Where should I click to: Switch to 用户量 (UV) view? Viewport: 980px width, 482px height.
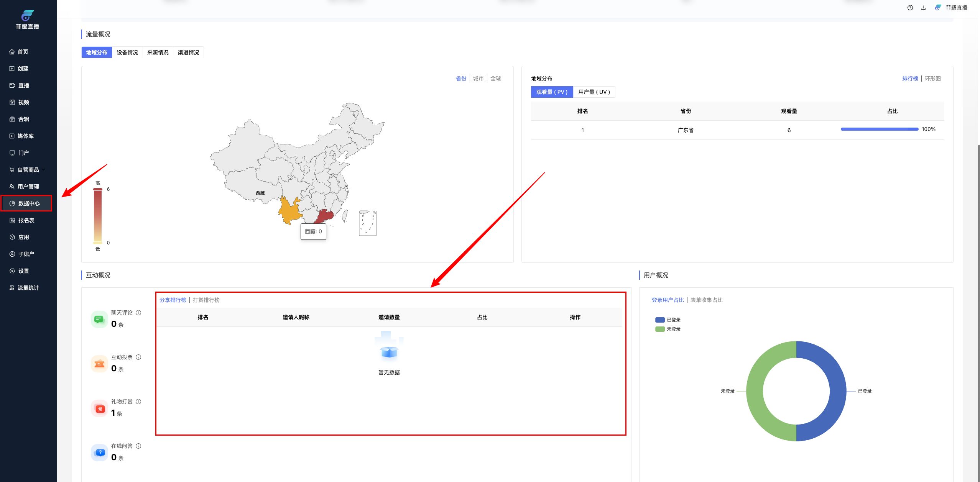pos(594,92)
